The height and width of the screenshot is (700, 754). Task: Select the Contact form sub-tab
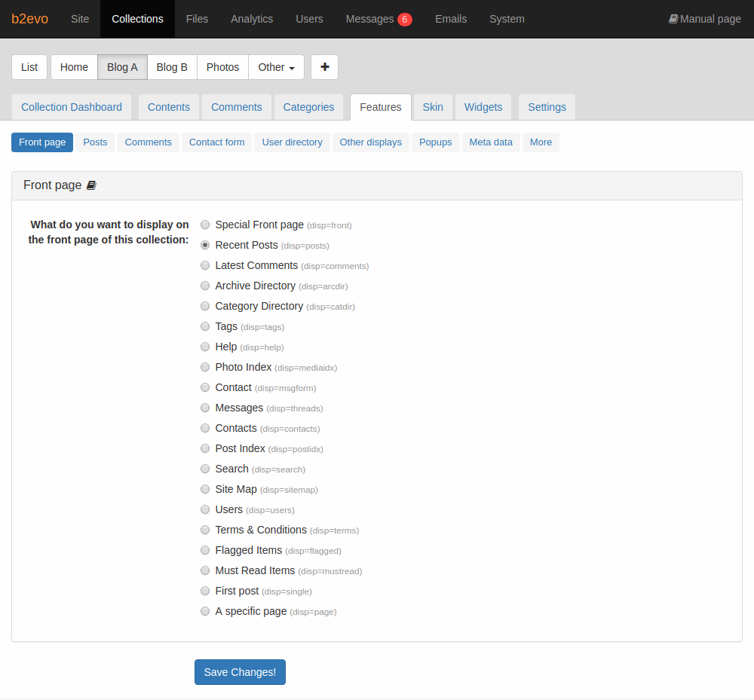pyautogui.click(x=217, y=142)
